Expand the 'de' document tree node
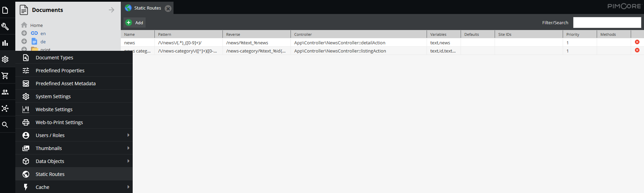The height and width of the screenshot is (193, 644). point(24,42)
